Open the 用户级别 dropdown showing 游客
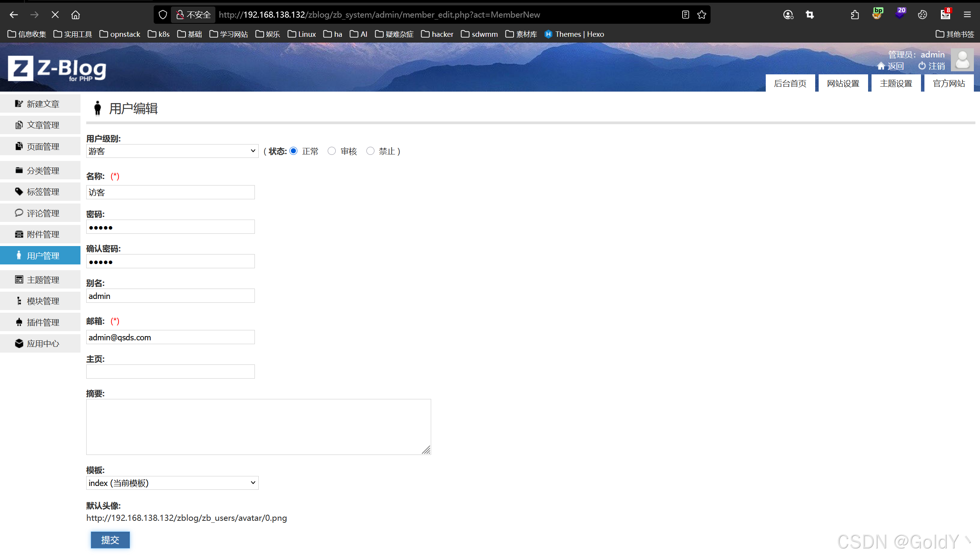The height and width of the screenshot is (558, 980). click(172, 151)
